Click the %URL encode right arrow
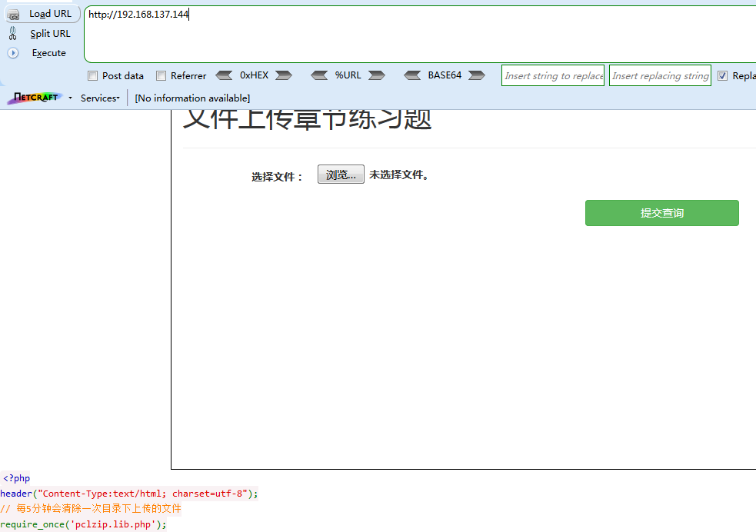This screenshot has width=756, height=532. pyautogui.click(x=376, y=75)
